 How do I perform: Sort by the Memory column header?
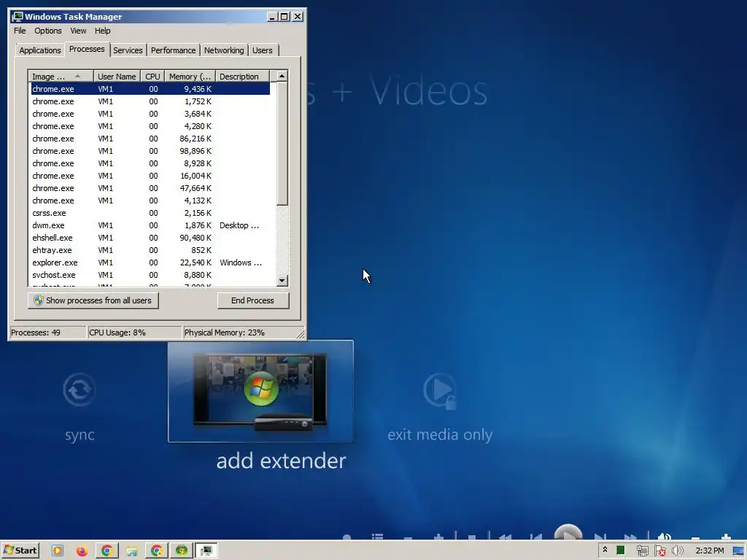pyautogui.click(x=190, y=76)
